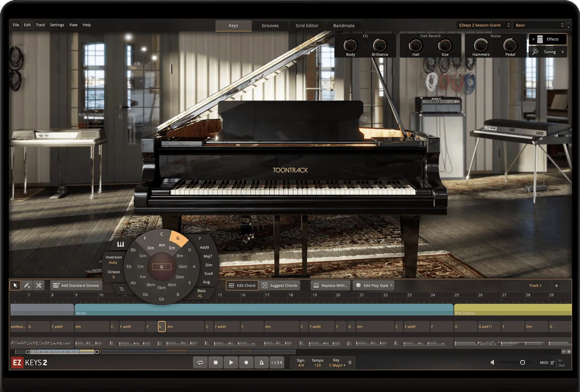580x392 pixels.
Task: Select the arrow selection tool
Action: 15,285
